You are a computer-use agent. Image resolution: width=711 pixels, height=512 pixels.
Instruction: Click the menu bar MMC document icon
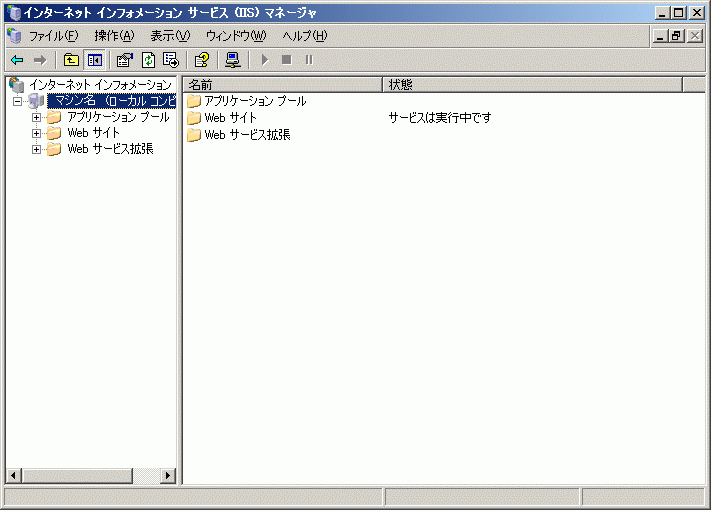[x=15, y=35]
